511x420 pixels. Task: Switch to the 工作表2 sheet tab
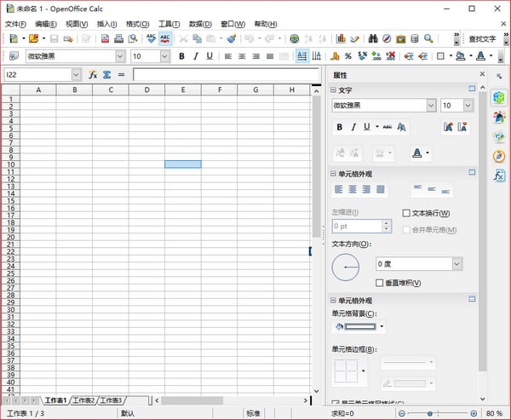pos(83,400)
